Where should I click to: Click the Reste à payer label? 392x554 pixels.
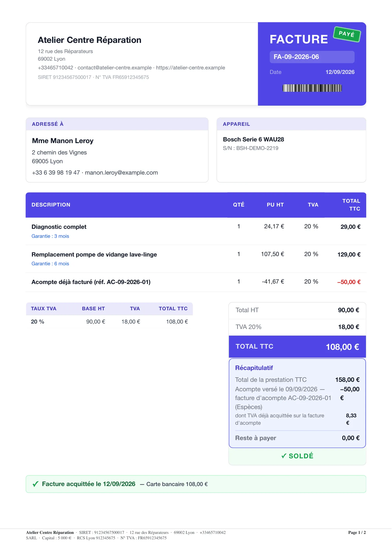point(256,438)
